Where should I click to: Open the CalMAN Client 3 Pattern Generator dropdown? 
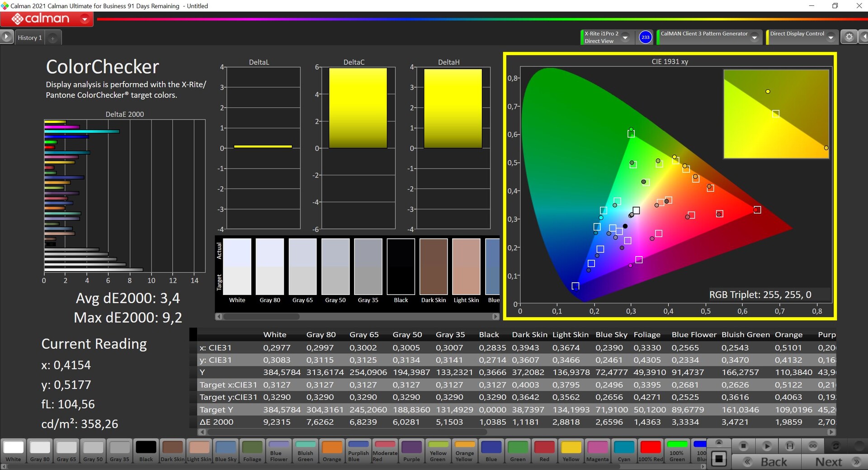(x=754, y=38)
